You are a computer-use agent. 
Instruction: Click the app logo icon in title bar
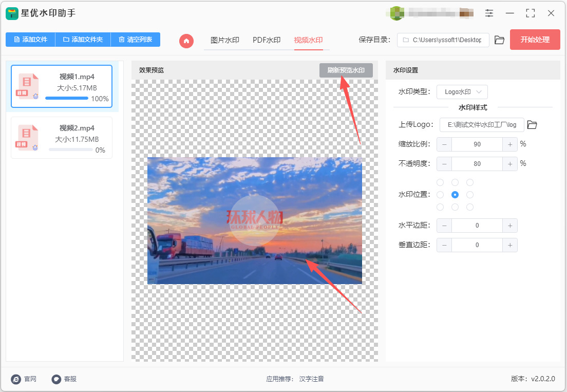coord(12,13)
